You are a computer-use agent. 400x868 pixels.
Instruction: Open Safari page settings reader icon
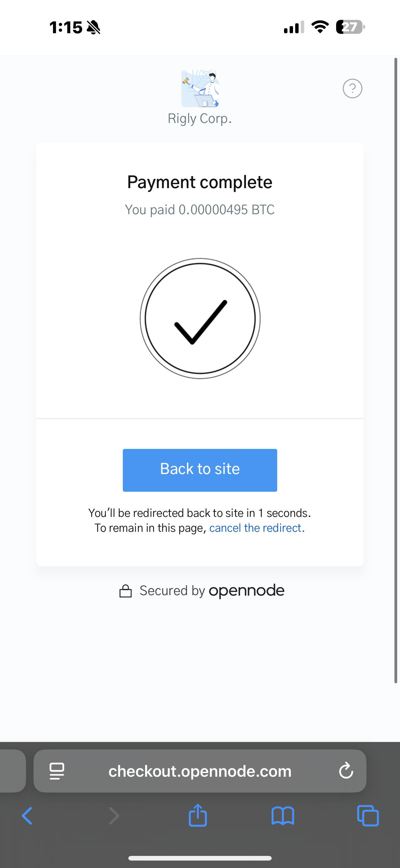56,771
